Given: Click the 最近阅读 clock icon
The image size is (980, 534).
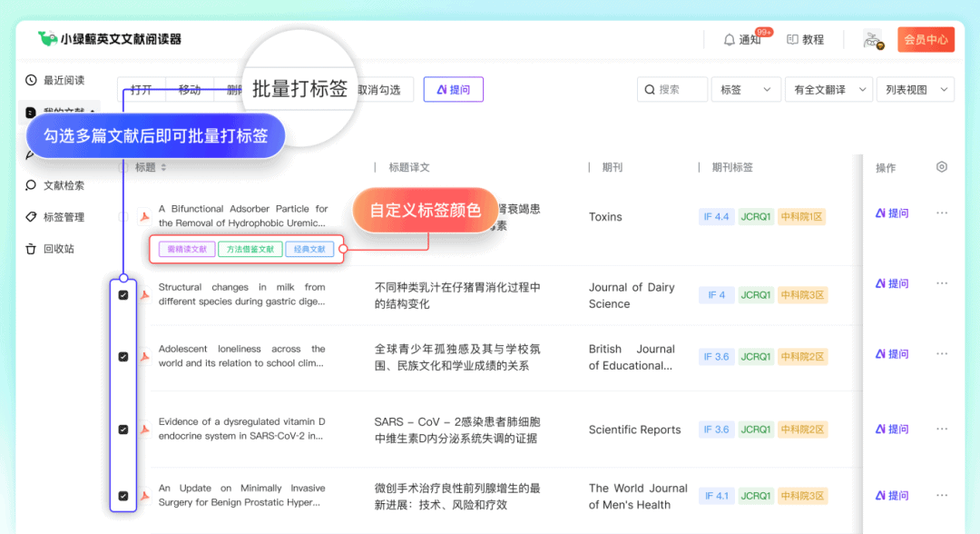Looking at the screenshot, I should click(31, 80).
